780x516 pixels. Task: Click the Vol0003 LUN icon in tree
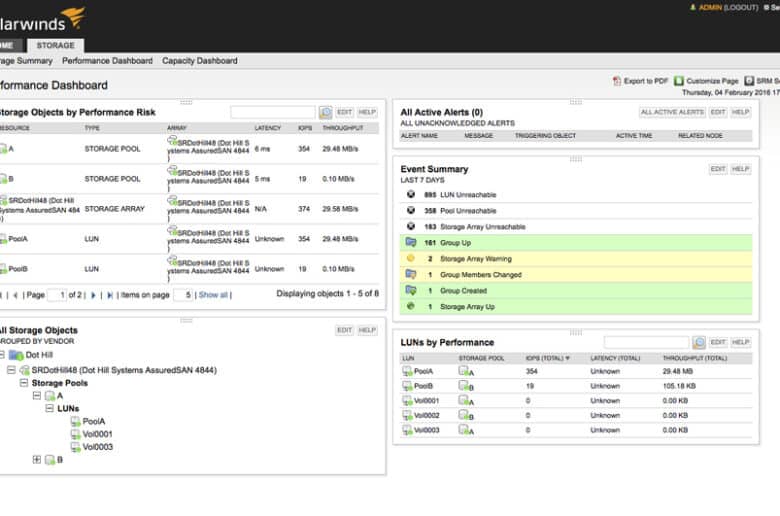(76, 447)
